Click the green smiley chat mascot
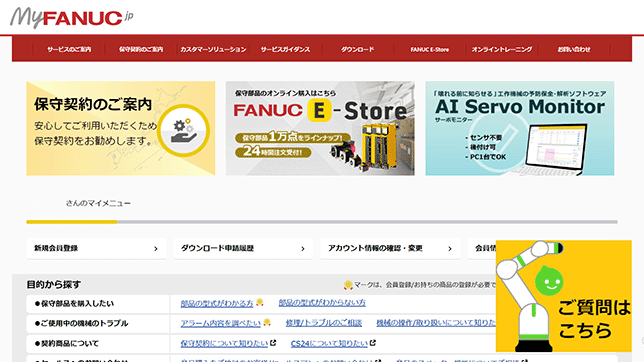This screenshot has width=644, height=362. coord(549,281)
